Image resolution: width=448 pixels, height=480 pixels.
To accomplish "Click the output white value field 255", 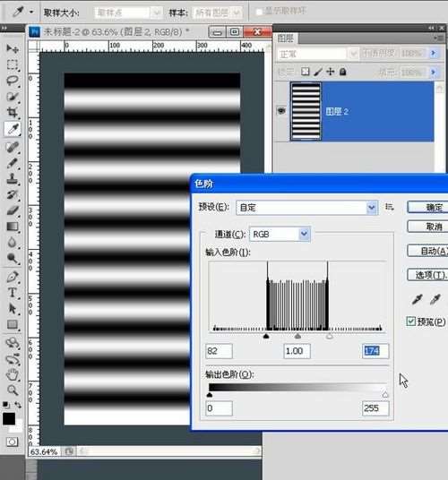I will click(375, 408).
